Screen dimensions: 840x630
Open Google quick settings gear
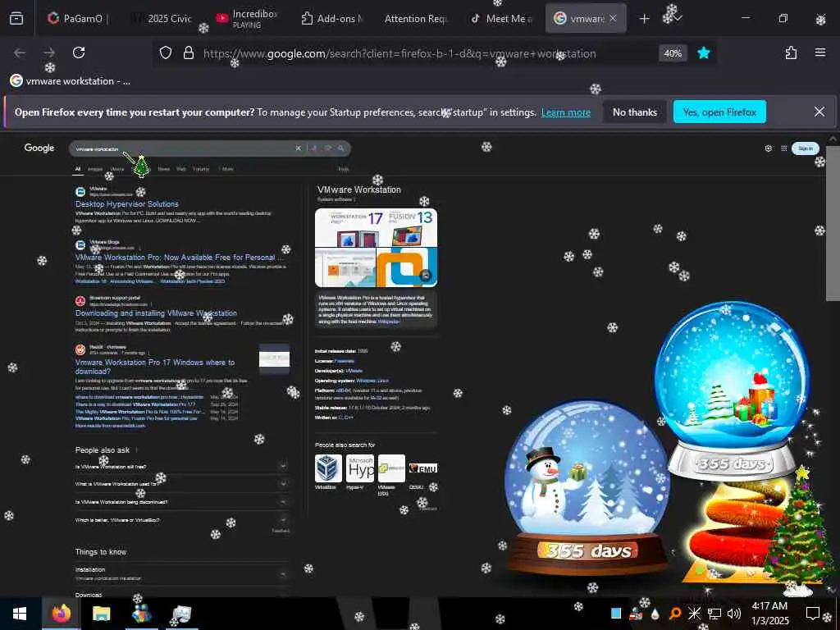tap(768, 148)
